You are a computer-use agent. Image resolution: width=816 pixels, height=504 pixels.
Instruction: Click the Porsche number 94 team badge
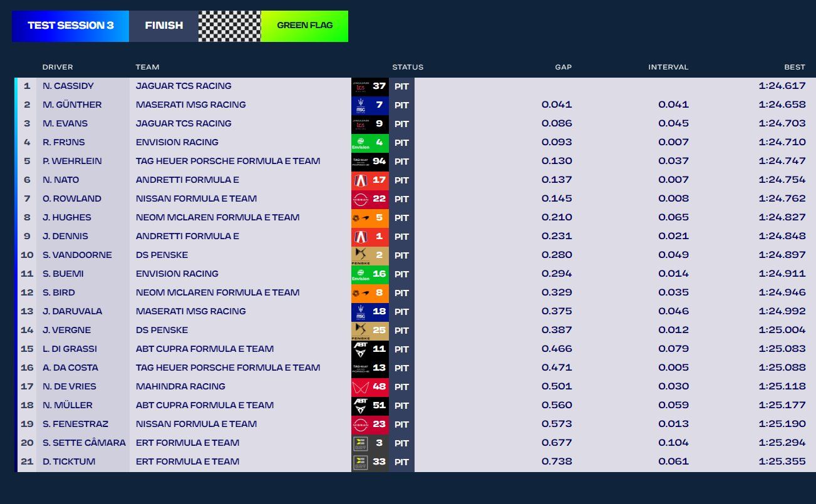coord(369,162)
